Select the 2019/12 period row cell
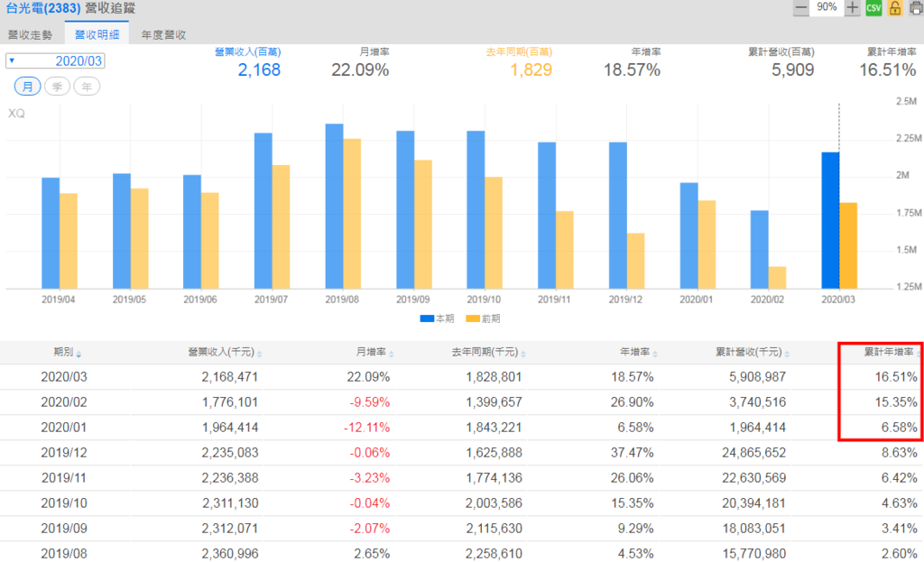The height and width of the screenshot is (562, 924). tap(64, 453)
